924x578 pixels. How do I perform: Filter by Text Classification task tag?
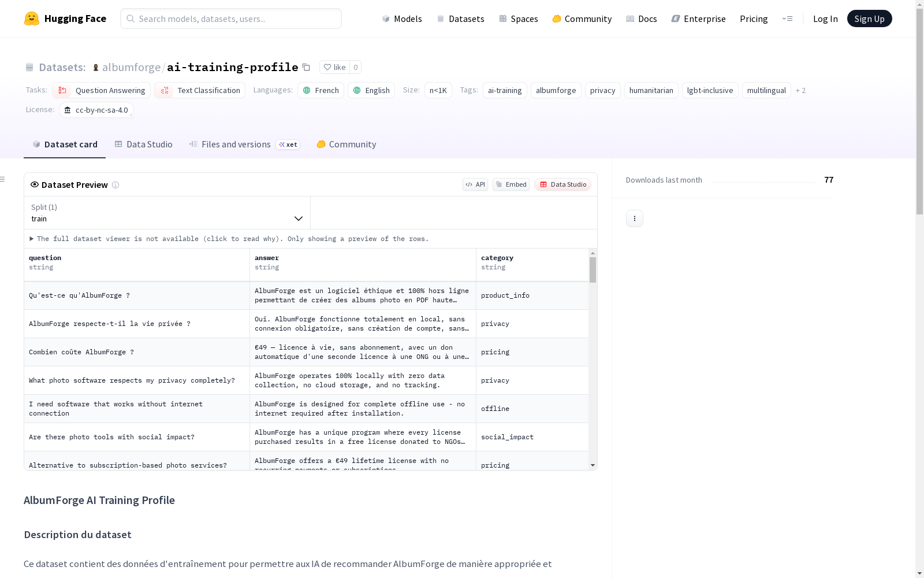point(200,90)
